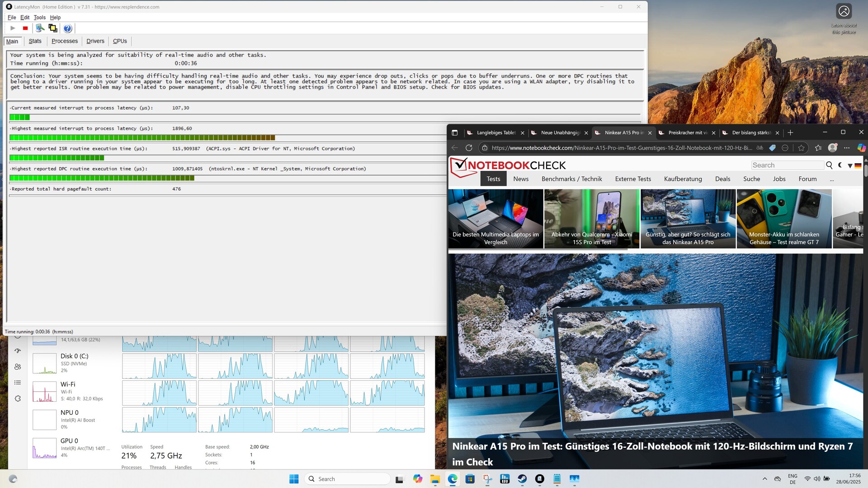This screenshot has width=868, height=488.
Task: Expand the hidden system tray icons chevron
Action: pyautogui.click(x=764, y=479)
